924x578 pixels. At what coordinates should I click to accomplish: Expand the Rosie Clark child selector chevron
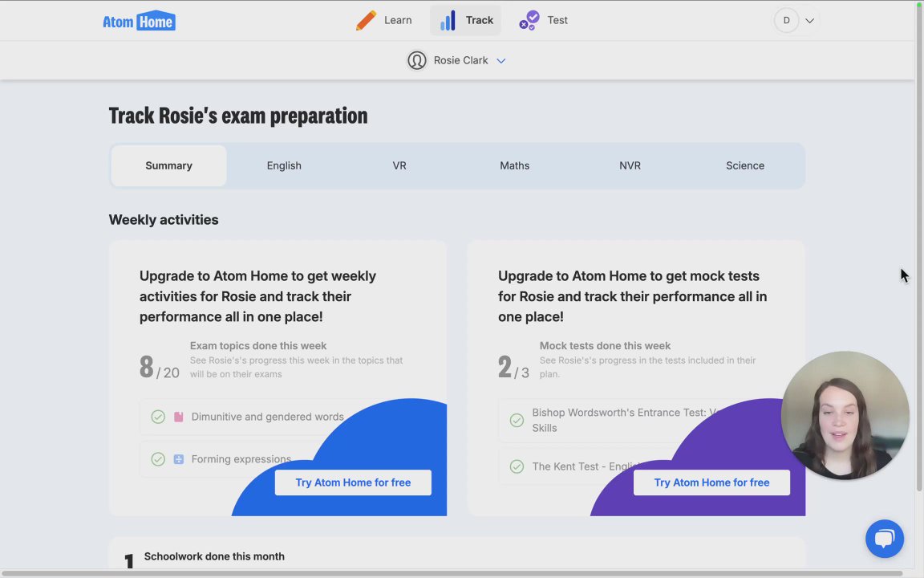(x=500, y=61)
